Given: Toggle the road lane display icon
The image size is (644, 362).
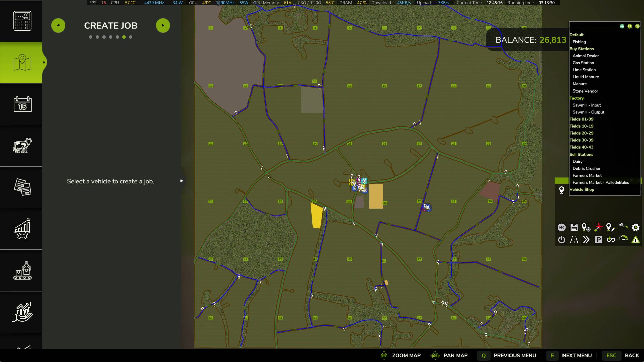Looking at the screenshot, I should (574, 240).
